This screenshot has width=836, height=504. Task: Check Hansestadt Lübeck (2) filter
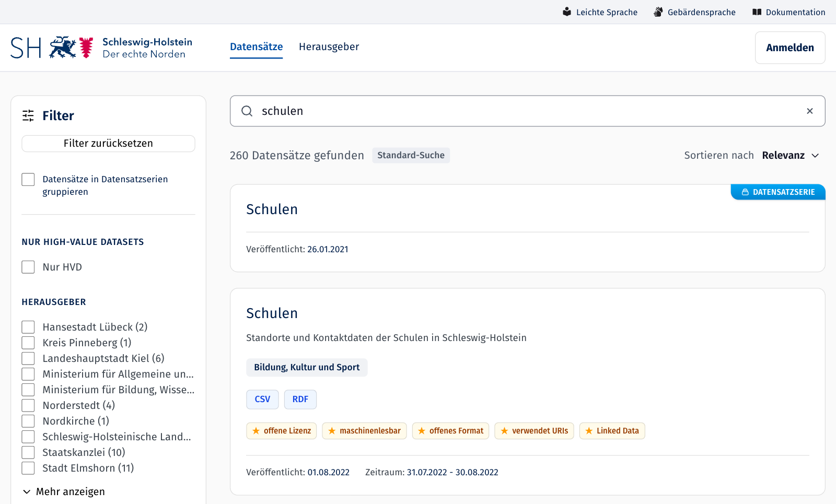(28, 327)
